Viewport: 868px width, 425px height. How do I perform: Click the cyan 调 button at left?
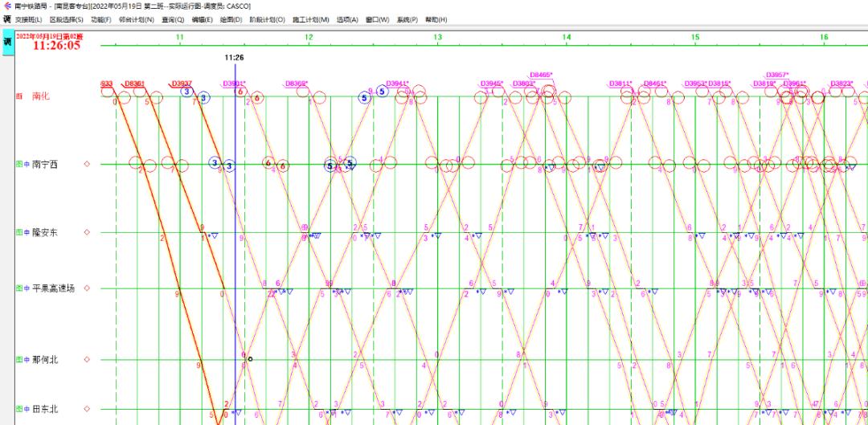[7, 43]
